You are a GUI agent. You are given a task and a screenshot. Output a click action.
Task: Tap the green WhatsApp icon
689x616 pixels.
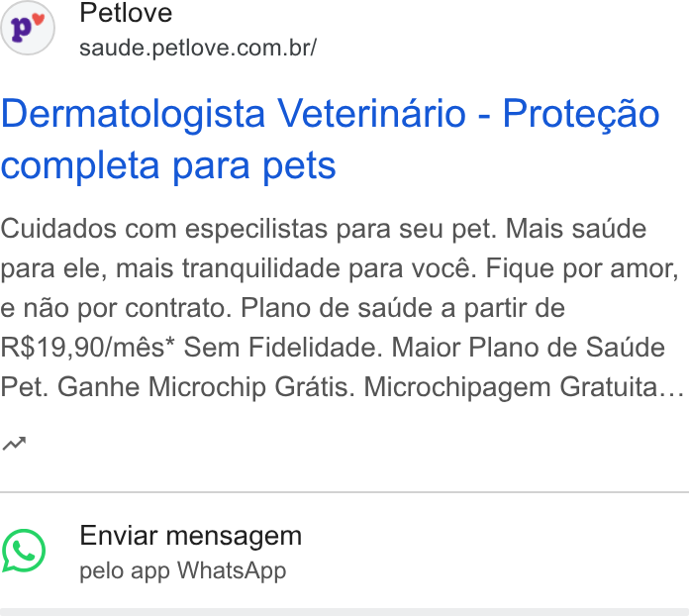(x=24, y=551)
